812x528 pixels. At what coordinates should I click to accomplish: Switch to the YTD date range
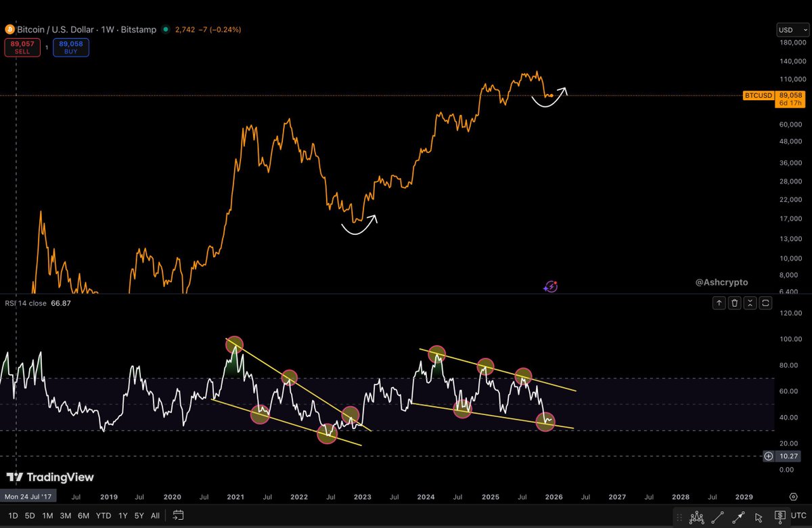pos(103,515)
